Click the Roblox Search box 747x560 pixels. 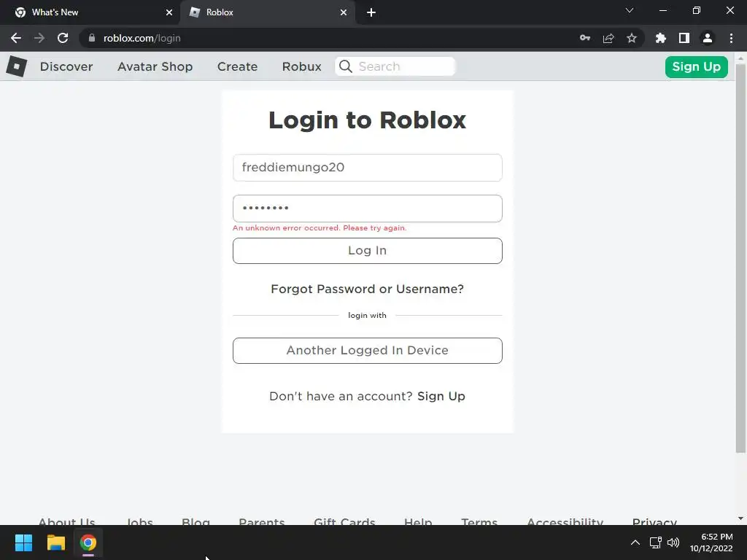click(x=395, y=66)
